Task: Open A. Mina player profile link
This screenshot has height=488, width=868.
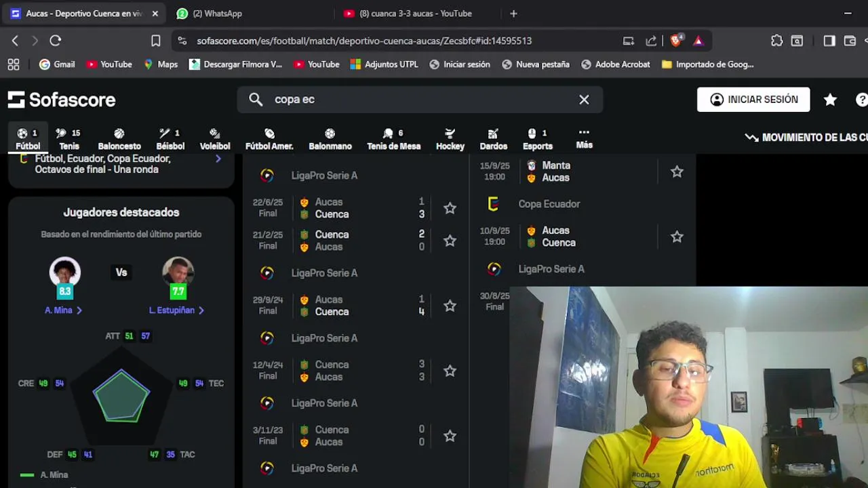Action: tap(64, 310)
